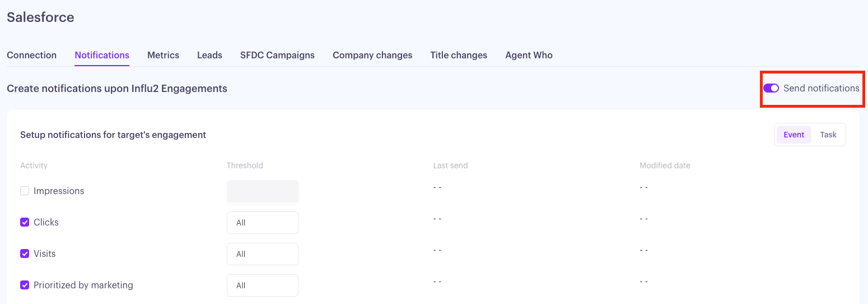Toggle the Send notifications switch
This screenshot has width=868, height=304.
[771, 88]
